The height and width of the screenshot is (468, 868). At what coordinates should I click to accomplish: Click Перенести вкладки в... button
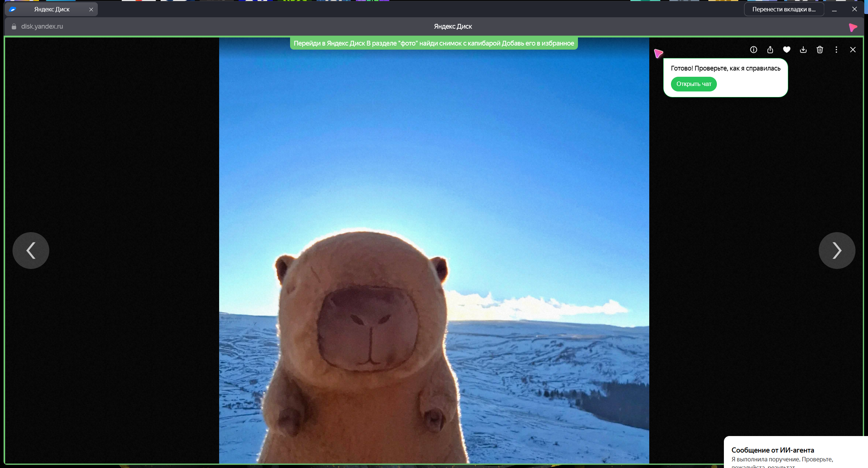point(783,9)
